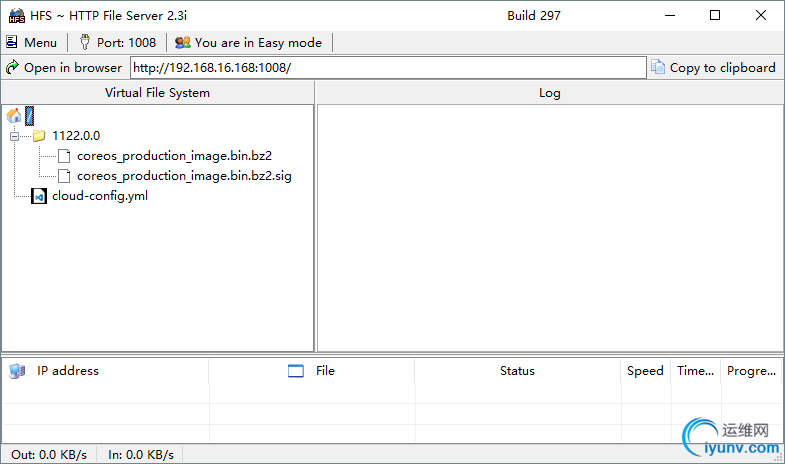785x464 pixels.
Task: Click the green Open in browser arrow
Action: click(x=13, y=67)
